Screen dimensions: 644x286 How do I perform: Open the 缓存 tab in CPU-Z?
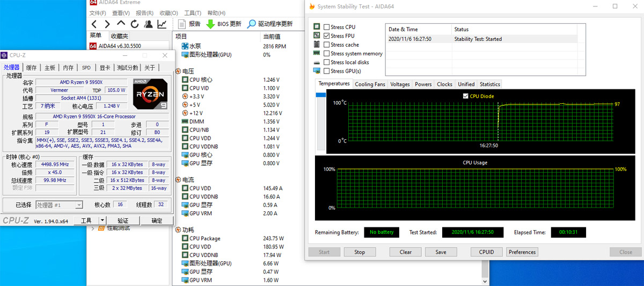[x=32, y=68]
